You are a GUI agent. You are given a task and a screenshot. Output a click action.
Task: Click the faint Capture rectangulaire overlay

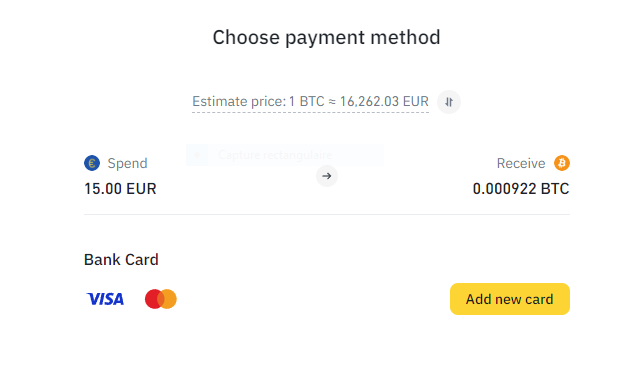coord(285,155)
